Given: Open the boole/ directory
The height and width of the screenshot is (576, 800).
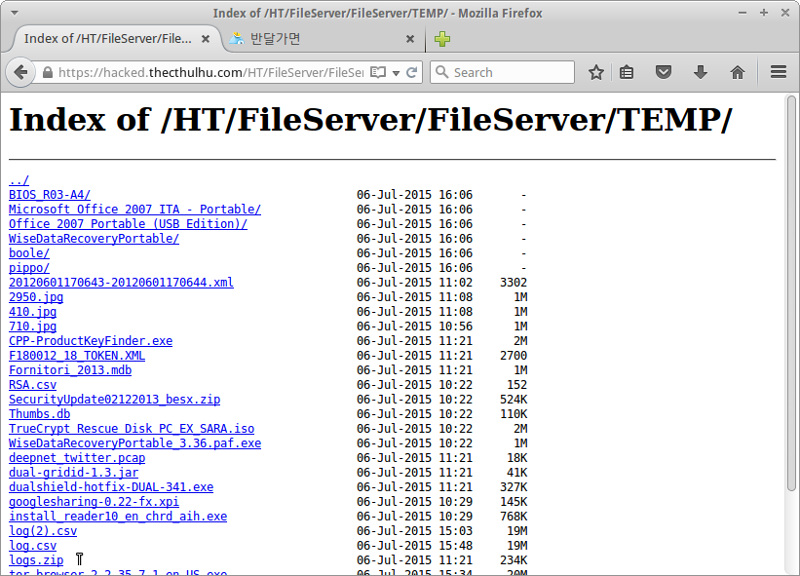Looking at the screenshot, I should click(29, 253).
